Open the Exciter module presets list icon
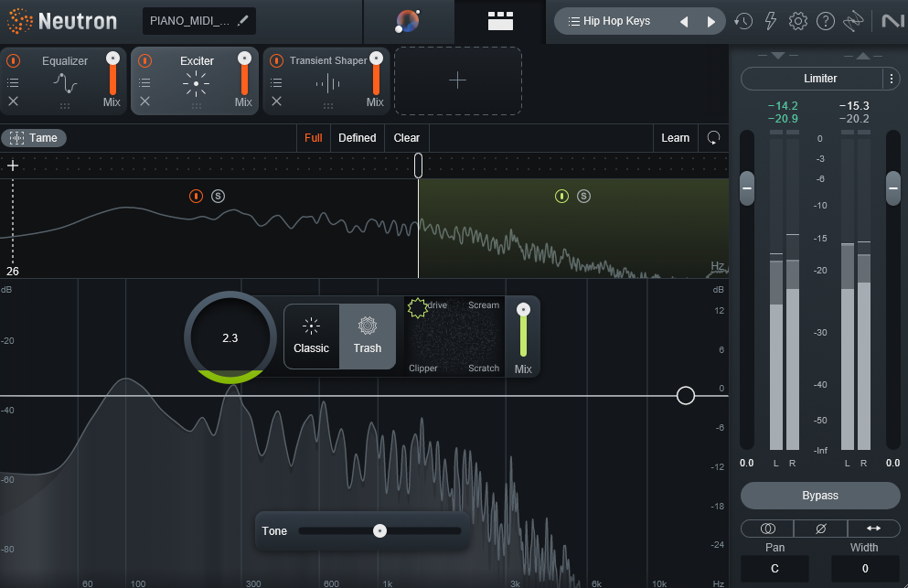 144,82
